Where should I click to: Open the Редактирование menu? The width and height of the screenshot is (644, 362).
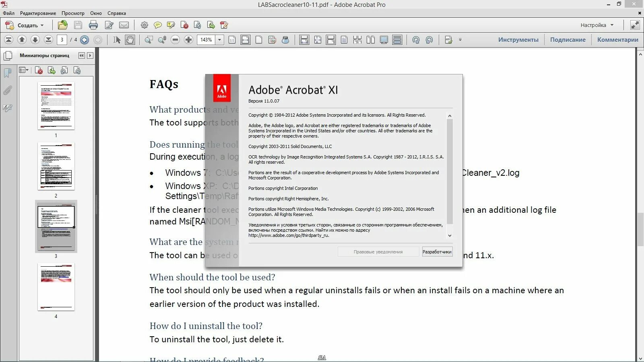pyautogui.click(x=38, y=13)
